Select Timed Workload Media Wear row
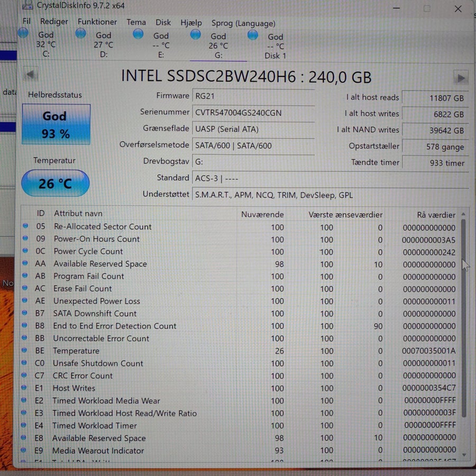Image resolution: width=476 pixels, height=476 pixels. click(x=240, y=401)
